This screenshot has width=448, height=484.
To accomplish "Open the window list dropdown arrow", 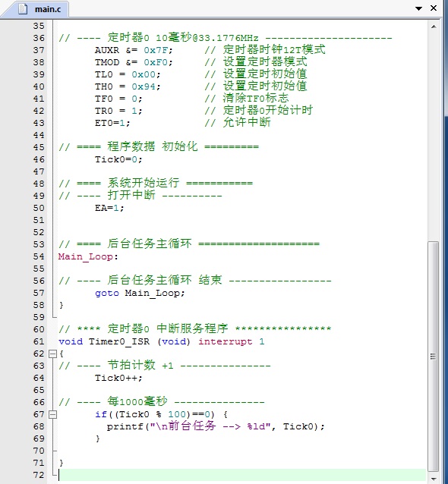I will point(418,8).
